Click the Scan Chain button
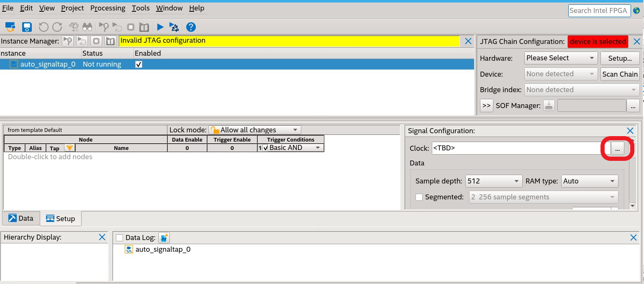Screen dimensions: 644x284 coord(620,74)
